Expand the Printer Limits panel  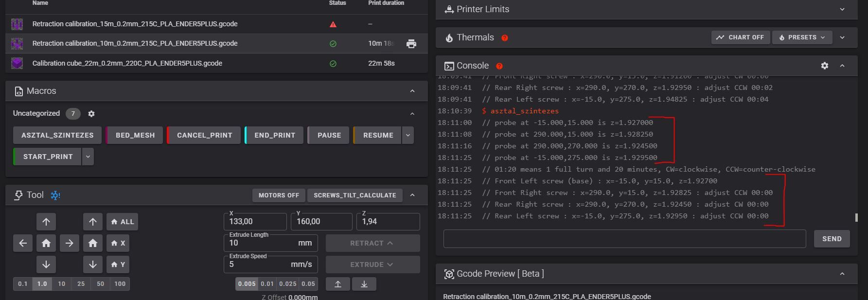(x=842, y=9)
